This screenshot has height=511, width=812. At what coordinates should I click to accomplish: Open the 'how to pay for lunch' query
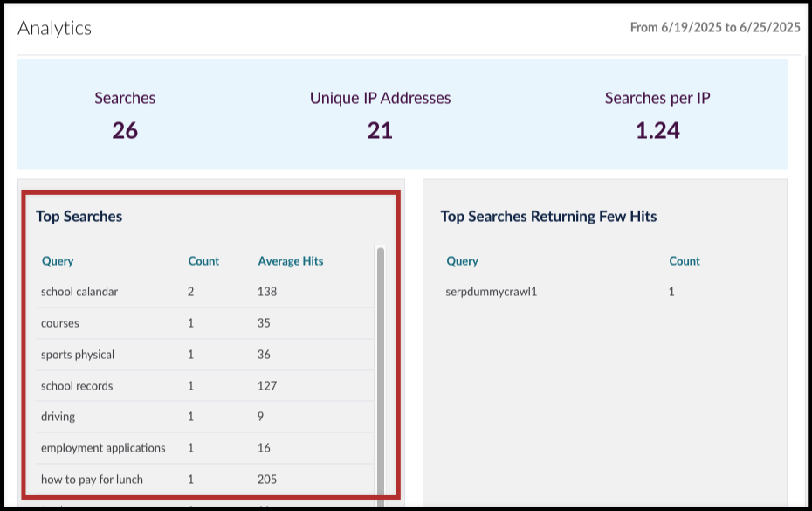tap(92, 479)
